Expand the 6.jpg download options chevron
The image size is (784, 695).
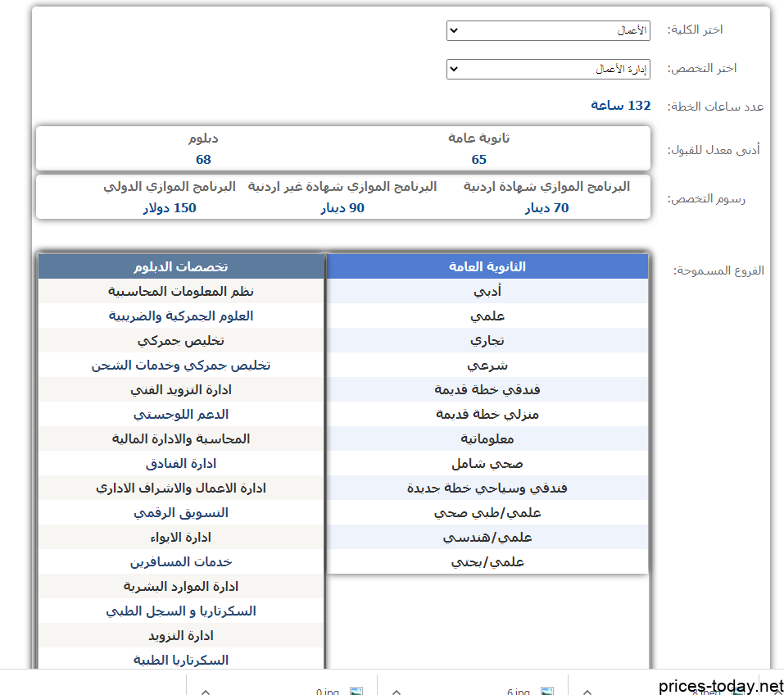pyautogui.click(x=397, y=692)
